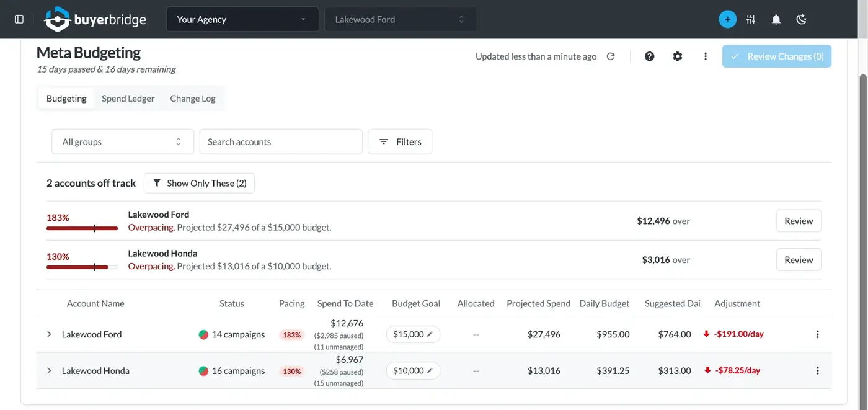
Task: Focus the Search accounts field
Action: click(x=281, y=141)
